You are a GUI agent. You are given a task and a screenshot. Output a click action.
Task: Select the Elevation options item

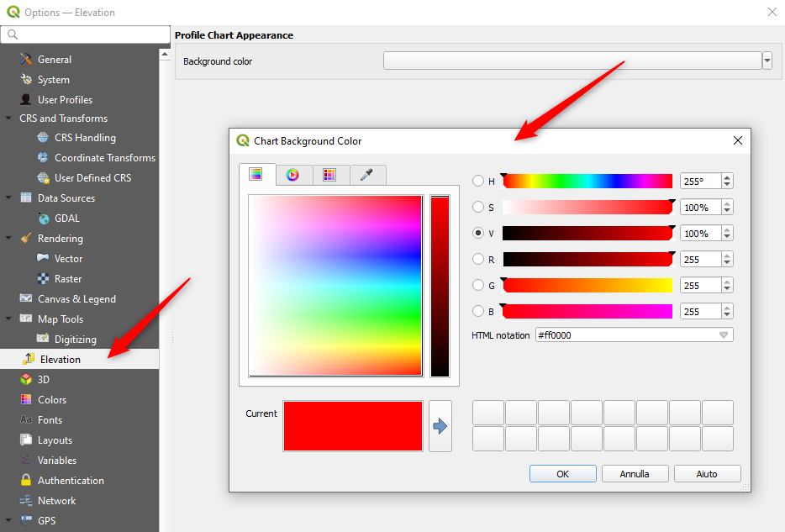tap(60, 360)
